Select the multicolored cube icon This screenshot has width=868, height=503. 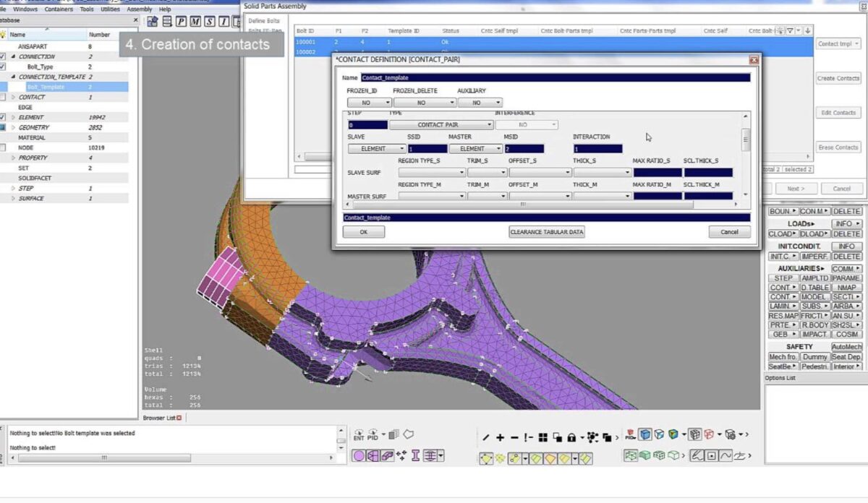click(673, 434)
